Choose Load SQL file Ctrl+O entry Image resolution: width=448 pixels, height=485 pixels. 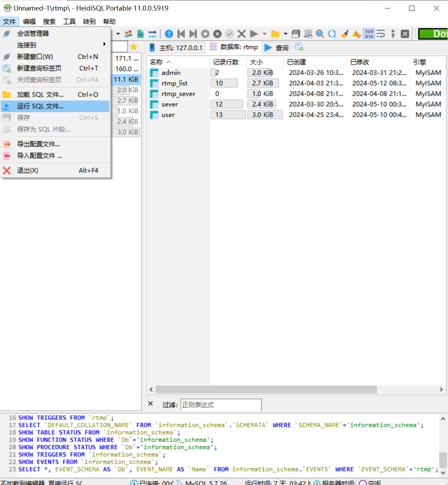pos(55,94)
